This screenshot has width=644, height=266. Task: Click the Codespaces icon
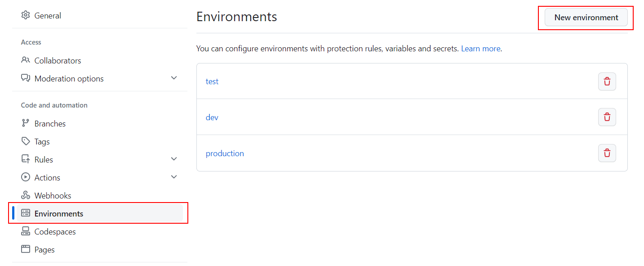(x=26, y=231)
